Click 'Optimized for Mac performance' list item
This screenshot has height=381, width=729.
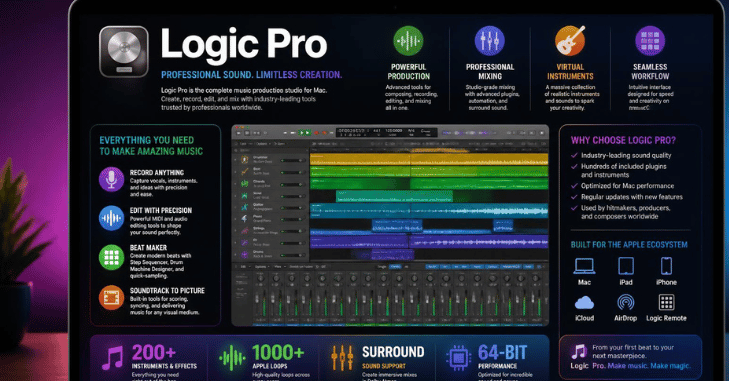627,186
